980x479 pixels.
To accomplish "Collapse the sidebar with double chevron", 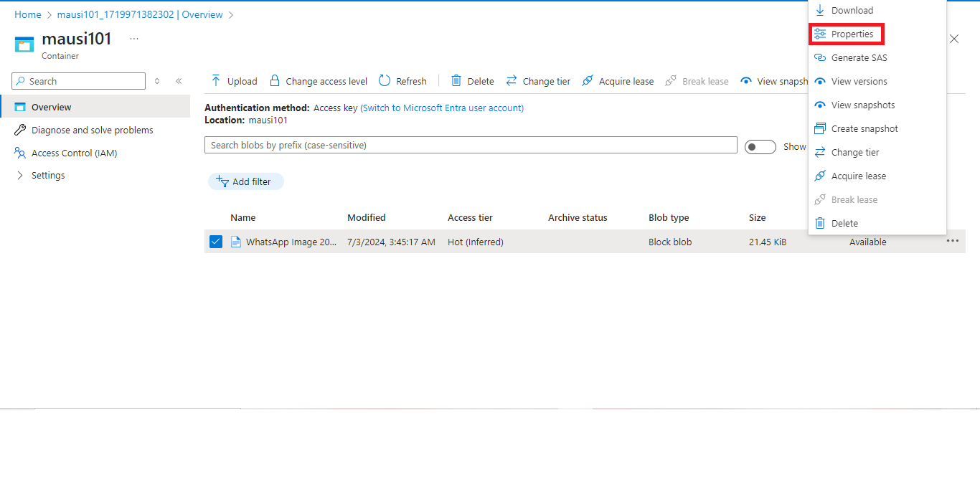I will [179, 81].
